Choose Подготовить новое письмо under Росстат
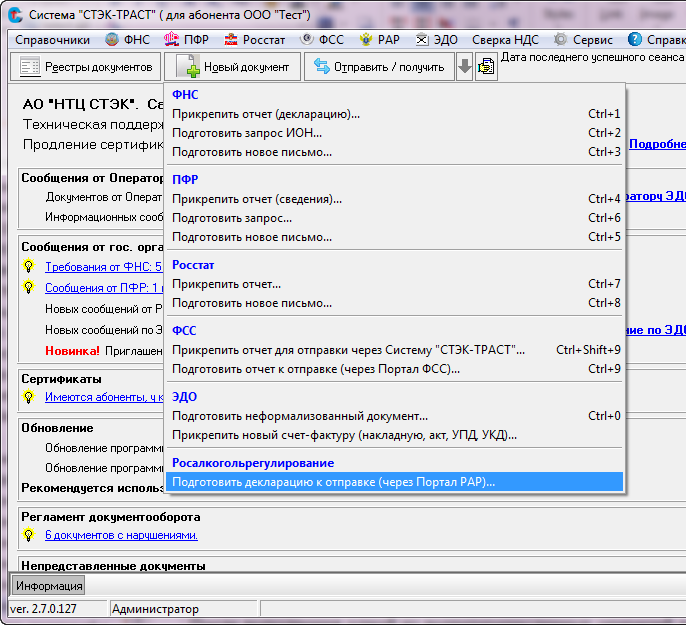 (395, 303)
